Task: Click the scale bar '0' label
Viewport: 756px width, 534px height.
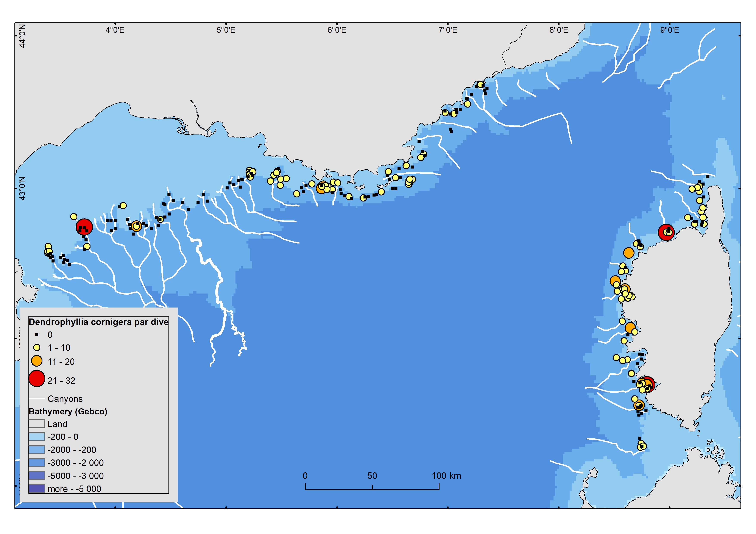Action: point(305,476)
